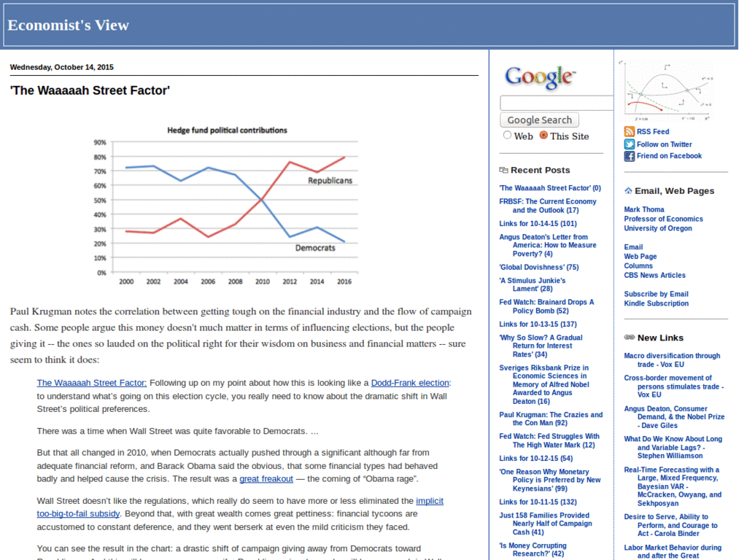
Task: Open the Dodd-Frank election link
Action: click(410, 383)
